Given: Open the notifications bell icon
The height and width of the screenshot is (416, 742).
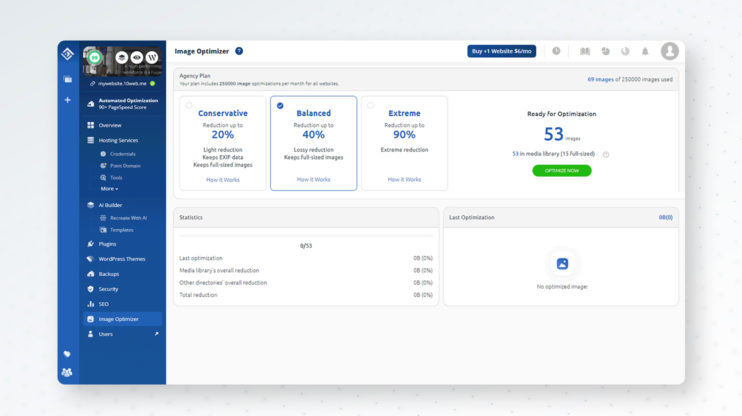Looking at the screenshot, I should tap(645, 51).
